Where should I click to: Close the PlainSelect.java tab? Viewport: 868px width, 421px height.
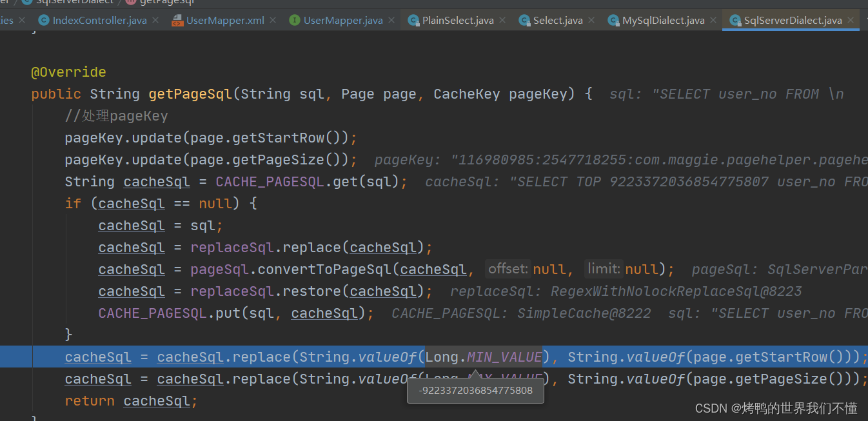[x=503, y=20]
